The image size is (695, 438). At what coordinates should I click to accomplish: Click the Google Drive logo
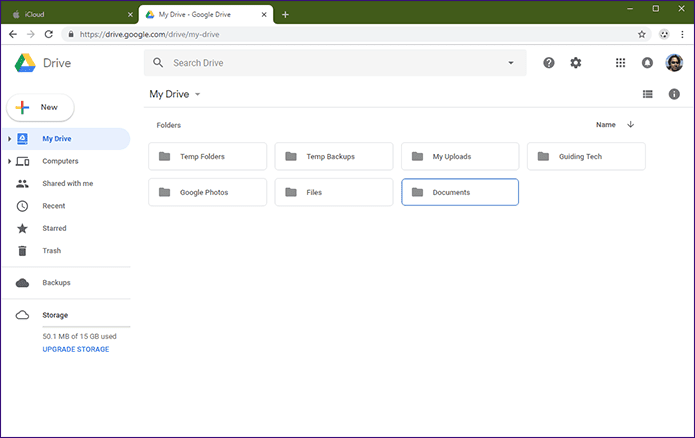[25, 63]
